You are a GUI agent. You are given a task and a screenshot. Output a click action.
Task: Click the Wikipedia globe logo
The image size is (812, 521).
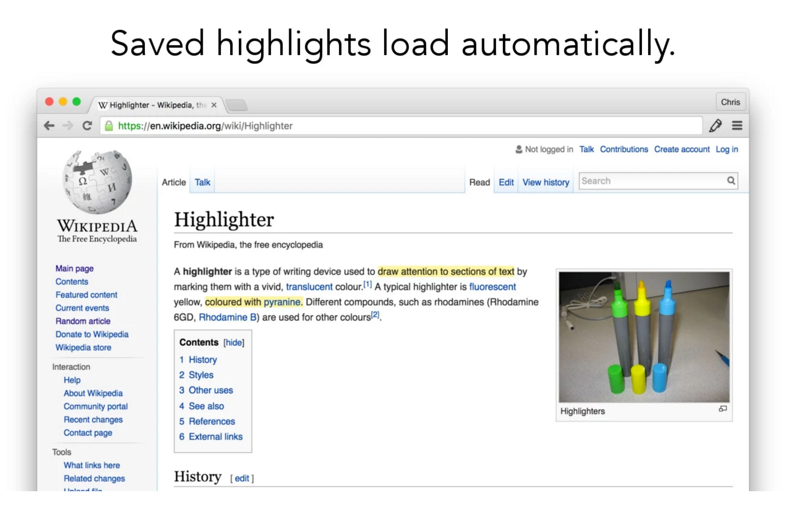tap(97, 181)
